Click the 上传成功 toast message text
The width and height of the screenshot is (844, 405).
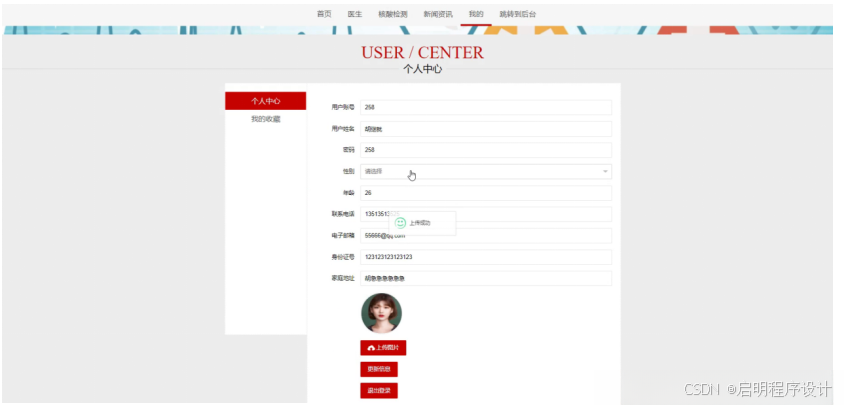point(420,223)
